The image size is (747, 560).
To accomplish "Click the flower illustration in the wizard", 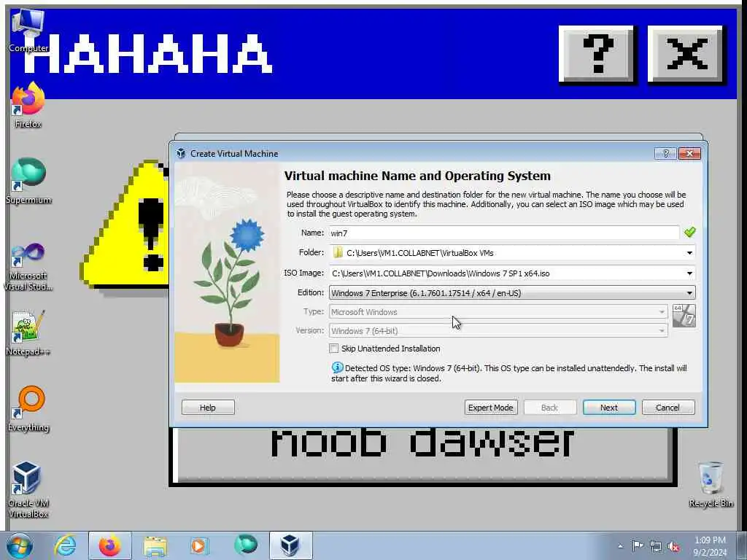I will (228, 273).
